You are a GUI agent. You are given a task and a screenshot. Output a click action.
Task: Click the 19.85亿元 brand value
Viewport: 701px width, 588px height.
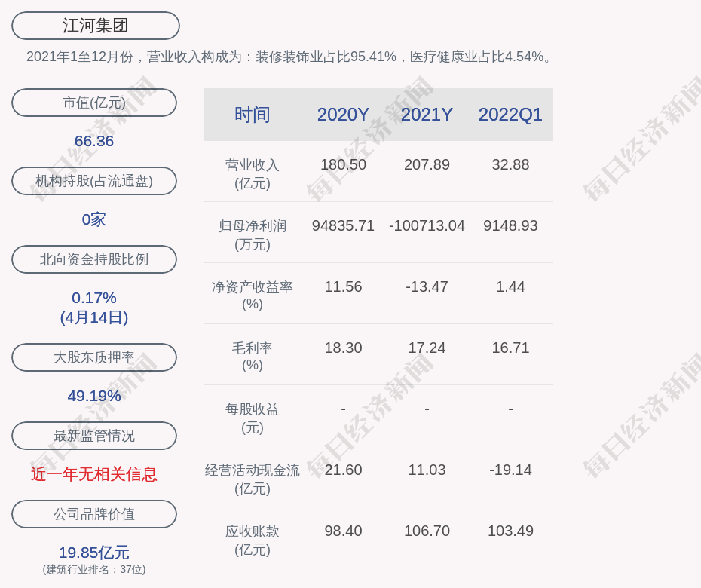tap(94, 553)
